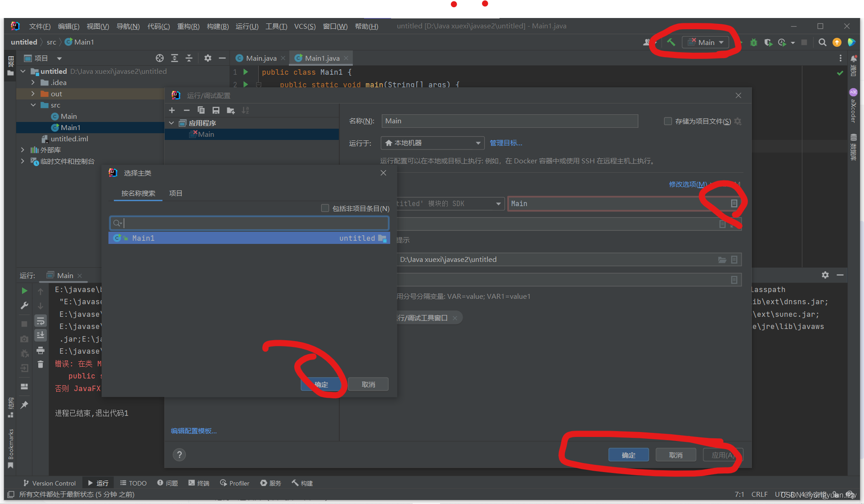864x504 pixels.
Task: Click the edit configuration templates link
Action: (193, 431)
